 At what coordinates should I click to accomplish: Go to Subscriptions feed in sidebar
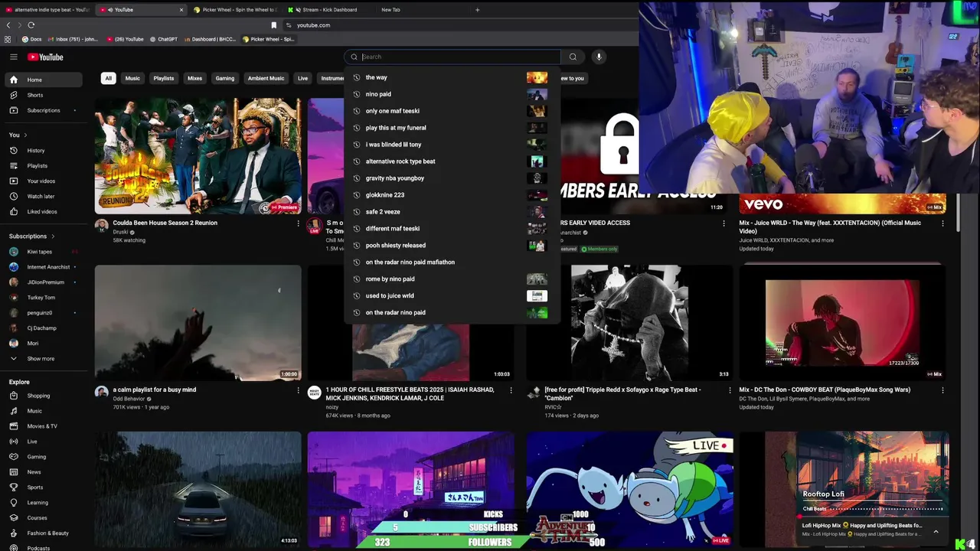43,110
